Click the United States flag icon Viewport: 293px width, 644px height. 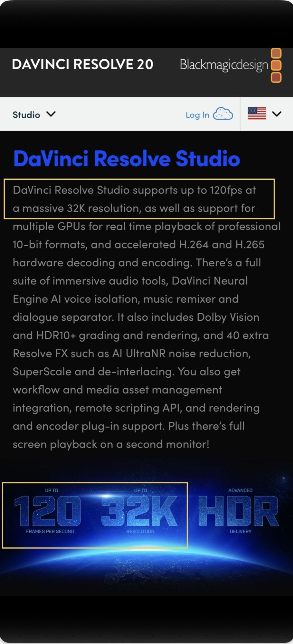pos(257,113)
